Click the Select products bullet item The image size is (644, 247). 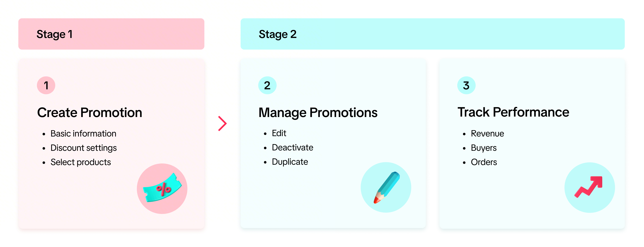click(x=80, y=162)
